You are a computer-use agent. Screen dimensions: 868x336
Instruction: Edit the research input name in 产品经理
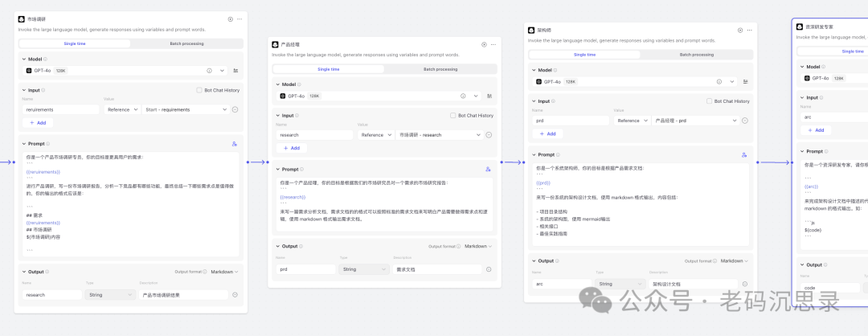(x=314, y=134)
